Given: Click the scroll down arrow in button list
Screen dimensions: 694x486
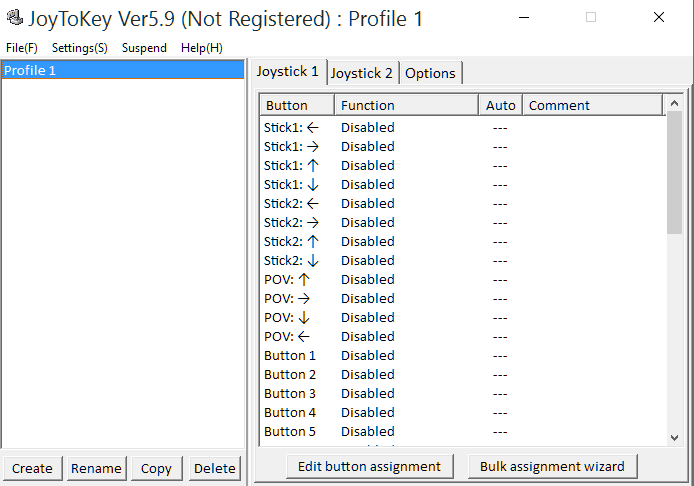Looking at the screenshot, I should click(675, 438).
